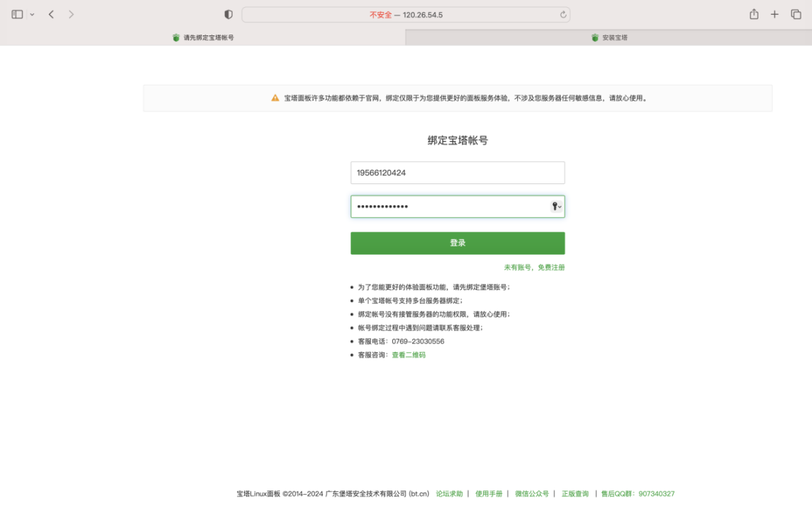Open the 微信公众号 footer link
This screenshot has height=508, width=812.
click(531, 493)
